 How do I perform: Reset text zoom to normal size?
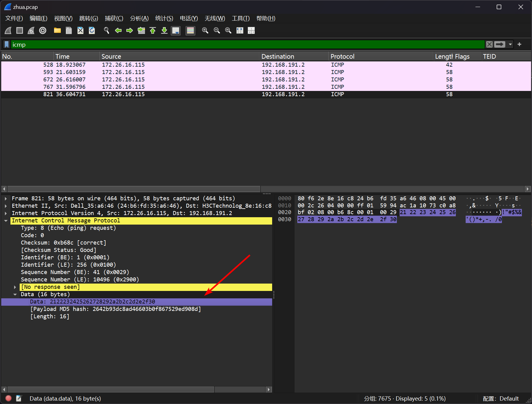[x=228, y=30]
